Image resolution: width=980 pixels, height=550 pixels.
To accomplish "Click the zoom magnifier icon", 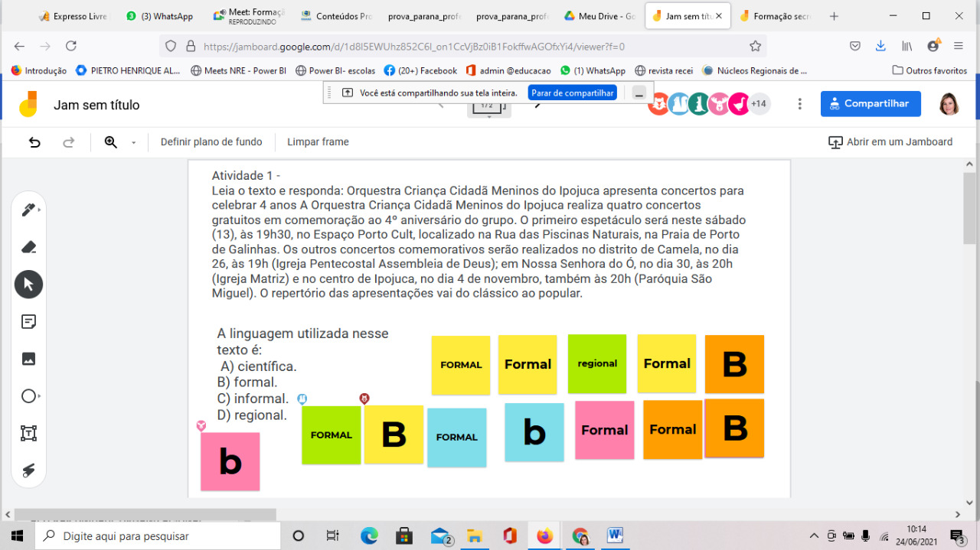I will pyautogui.click(x=111, y=142).
